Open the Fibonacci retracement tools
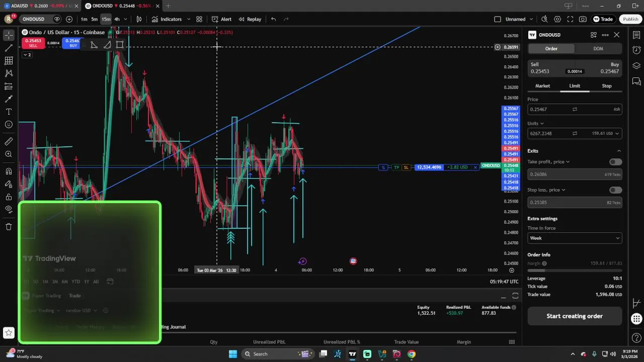644x362 pixels. click(9, 61)
